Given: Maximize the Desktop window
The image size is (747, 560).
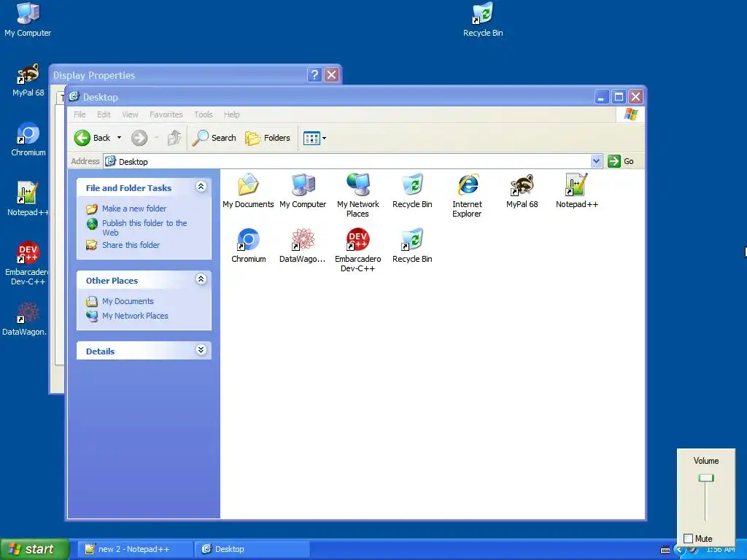Looking at the screenshot, I should [x=619, y=97].
